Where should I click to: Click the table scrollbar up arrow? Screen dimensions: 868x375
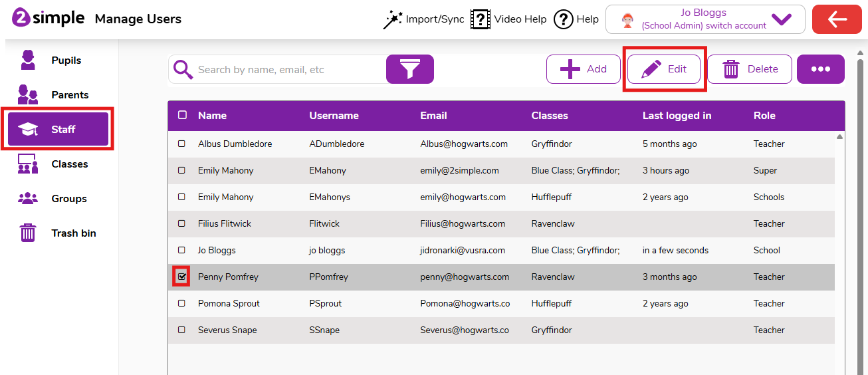tap(839, 137)
